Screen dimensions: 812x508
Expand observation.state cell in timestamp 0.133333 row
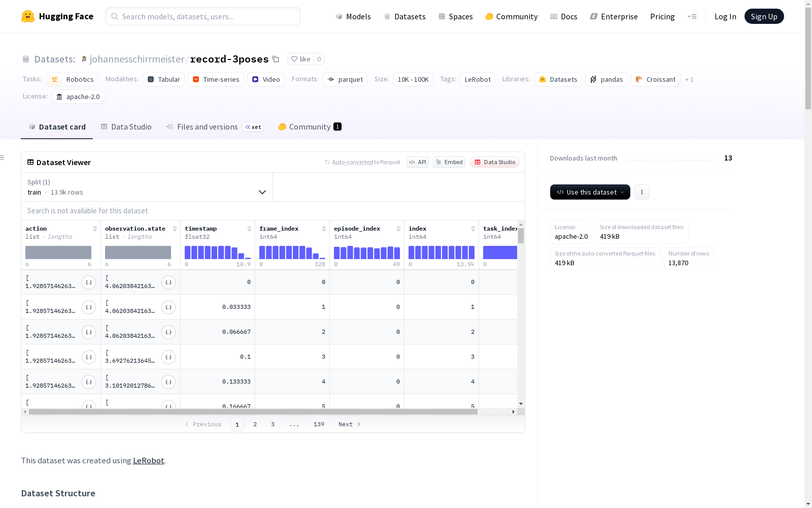point(168,382)
